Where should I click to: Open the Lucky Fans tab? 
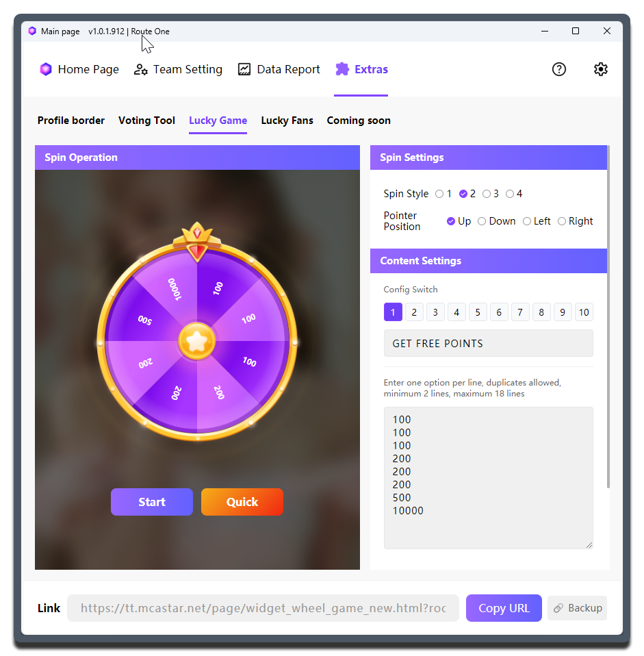pyautogui.click(x=287, y=121)
